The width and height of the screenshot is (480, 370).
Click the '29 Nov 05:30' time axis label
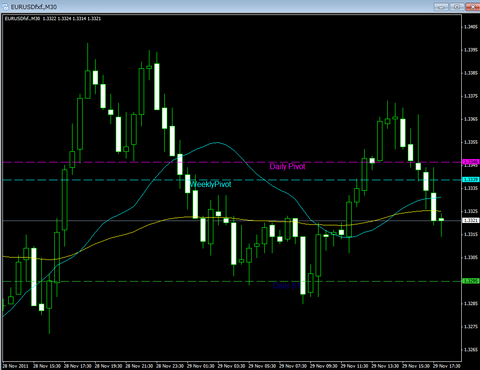[x=262, y=366]
